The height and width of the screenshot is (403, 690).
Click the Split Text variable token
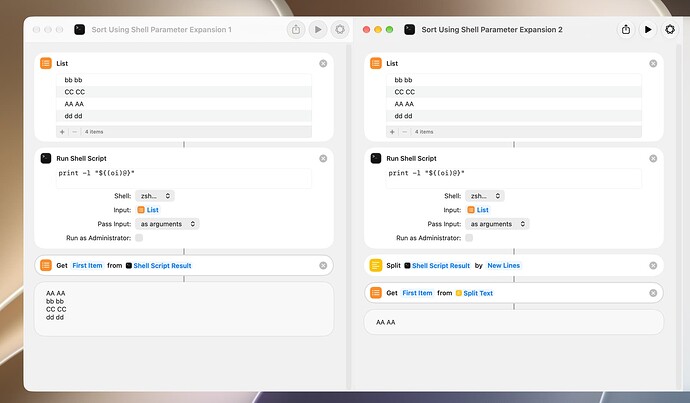pos(474,293)
